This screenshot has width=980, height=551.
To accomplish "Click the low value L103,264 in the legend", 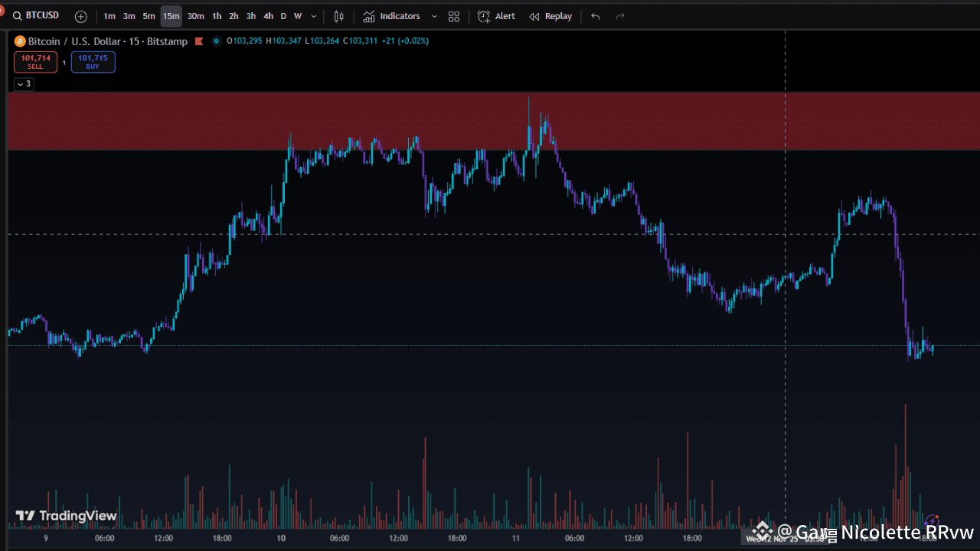I will [322, 41].
